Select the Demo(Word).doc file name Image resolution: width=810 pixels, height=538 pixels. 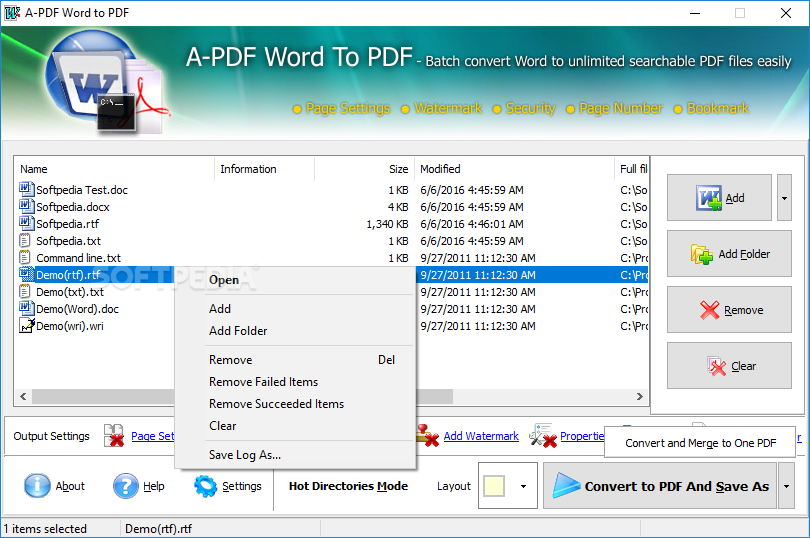coord(77,309)
